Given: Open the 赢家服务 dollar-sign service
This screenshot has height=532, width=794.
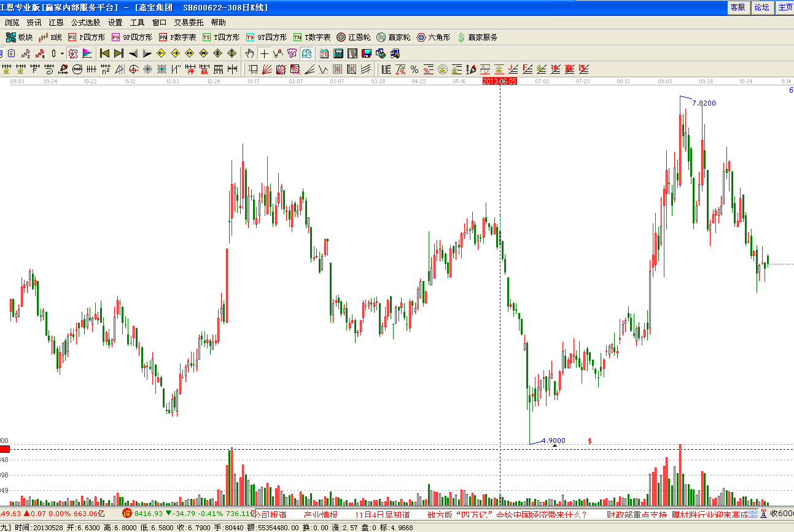Looking at the screenshot, I should (477, 37).
